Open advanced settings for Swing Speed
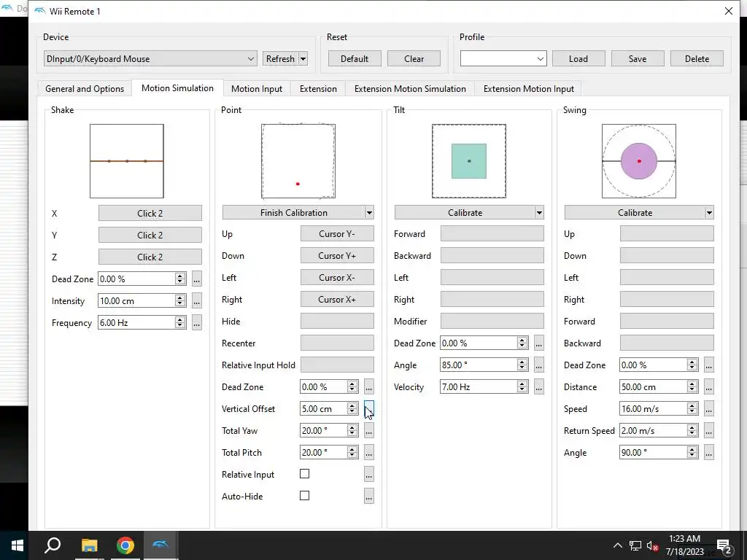Image resolution: width=747 pixels, height=560 pixels. (x=709, y=409)
